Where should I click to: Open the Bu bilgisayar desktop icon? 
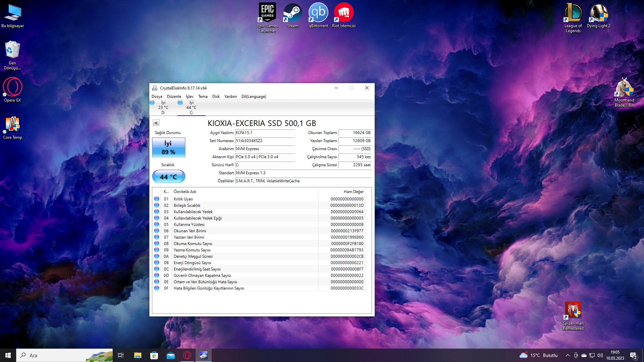13,16
